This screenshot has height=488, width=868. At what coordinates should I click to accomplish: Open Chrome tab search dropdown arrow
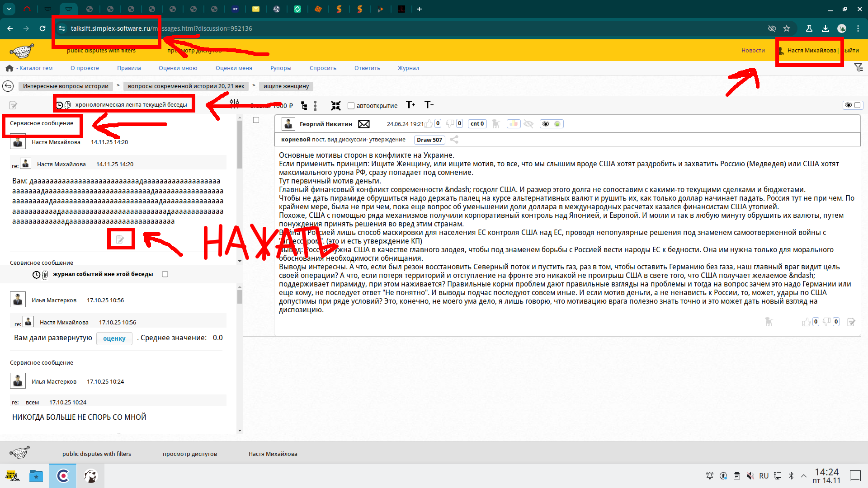pyautogui.click(x=9, y=9)
